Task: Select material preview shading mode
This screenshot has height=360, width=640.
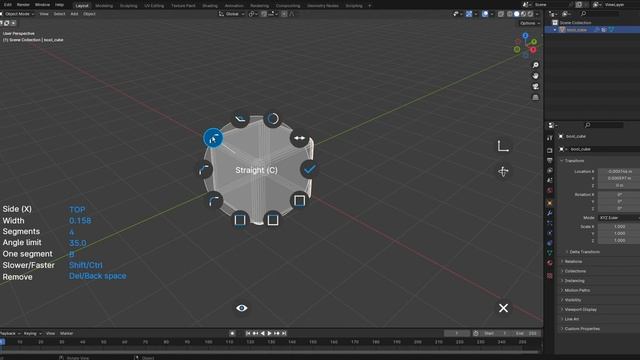Action: pyautogui.click(x=523, y=14)
